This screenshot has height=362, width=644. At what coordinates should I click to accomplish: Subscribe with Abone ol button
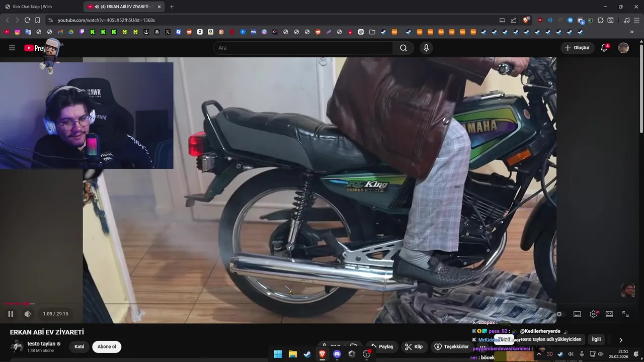coord(107,346)
